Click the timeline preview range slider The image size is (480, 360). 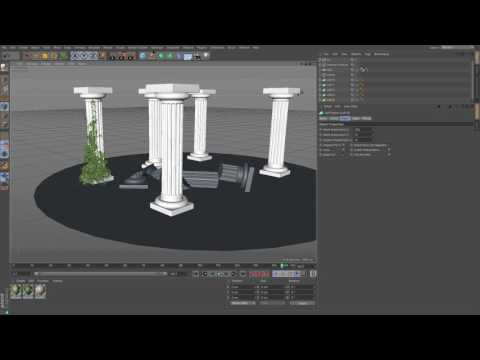tap(101, 274)
